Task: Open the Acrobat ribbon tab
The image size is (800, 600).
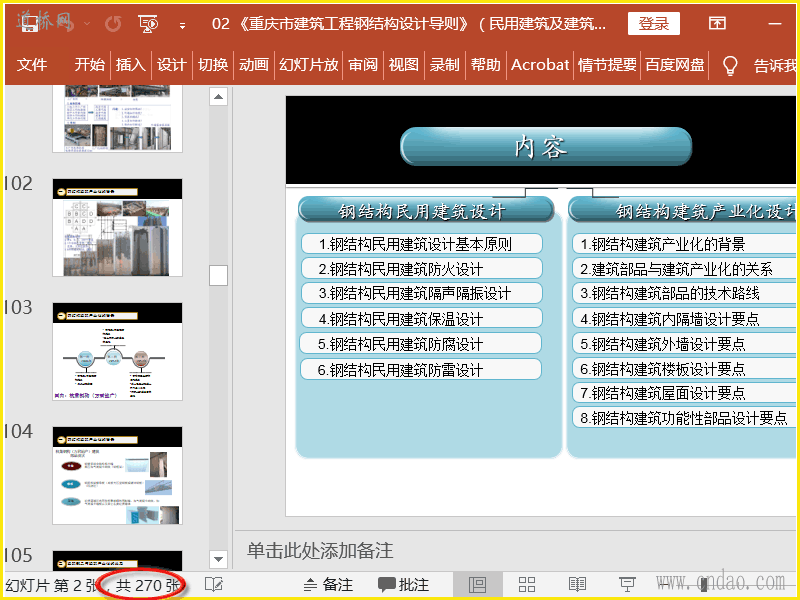Action: [540, 65]
